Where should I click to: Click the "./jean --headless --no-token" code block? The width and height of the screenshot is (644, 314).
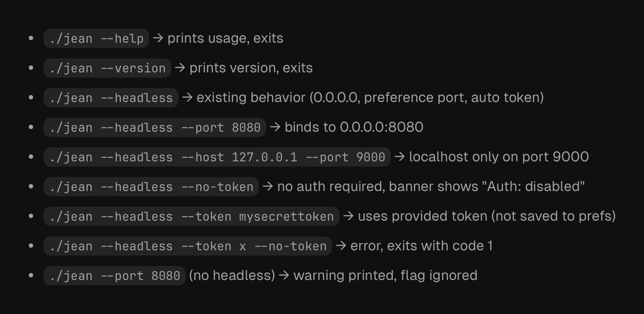click(151, 187)
